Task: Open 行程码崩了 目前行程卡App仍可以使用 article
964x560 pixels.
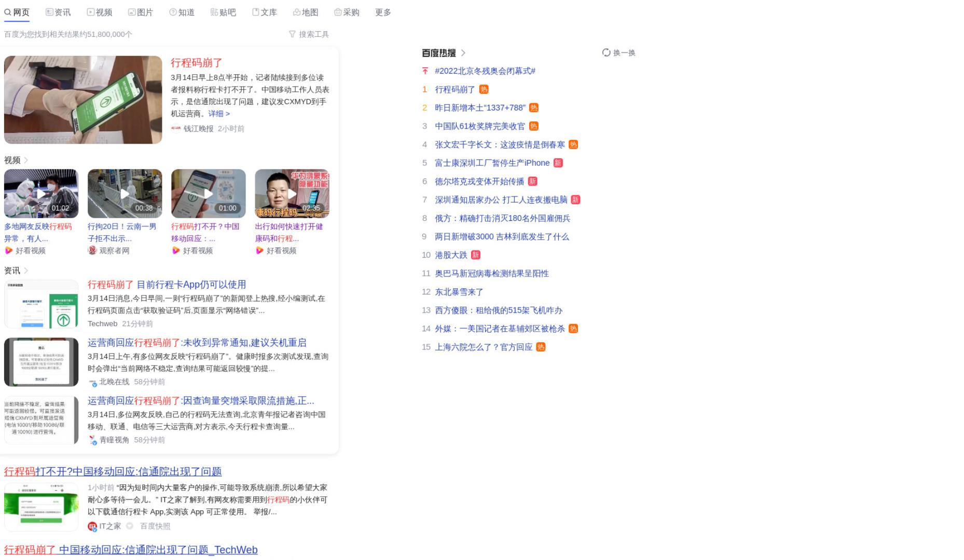Action: pos(167,285)
